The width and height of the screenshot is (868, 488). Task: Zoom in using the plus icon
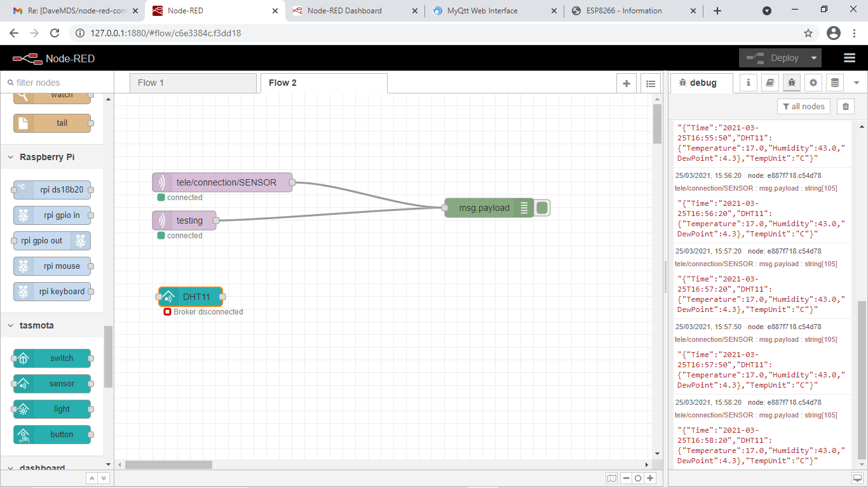649,478
